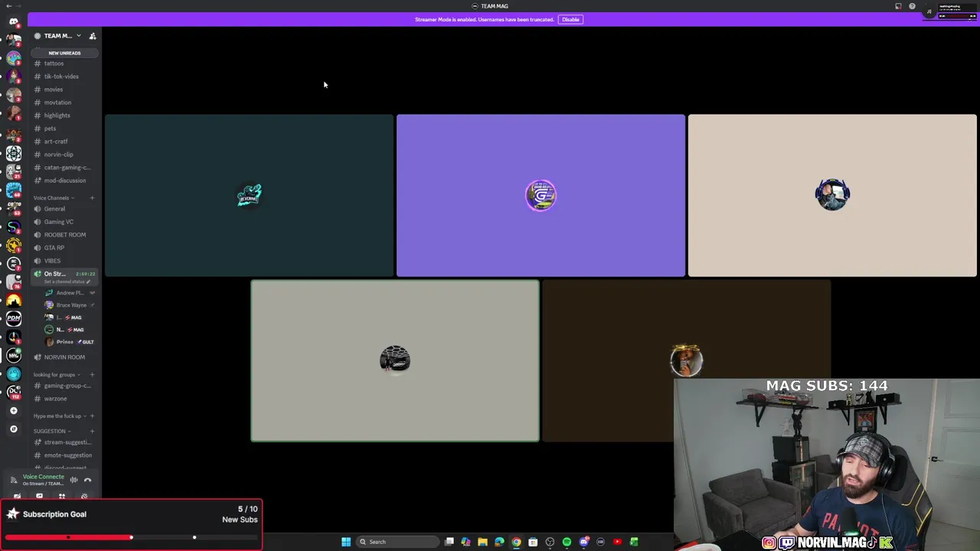Join the NORVIN ROOM voice channel

pos(64,357)
